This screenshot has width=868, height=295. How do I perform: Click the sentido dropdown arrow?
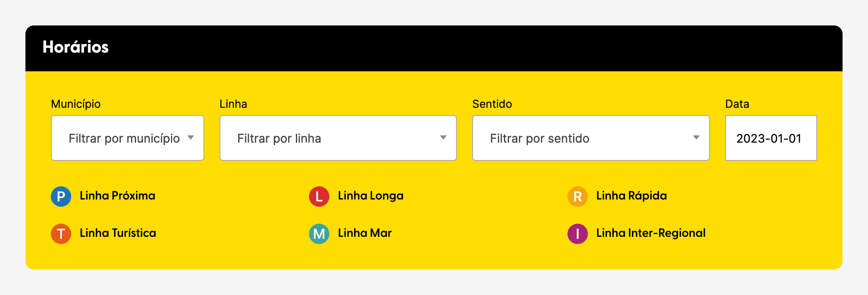tap(696, 138)
